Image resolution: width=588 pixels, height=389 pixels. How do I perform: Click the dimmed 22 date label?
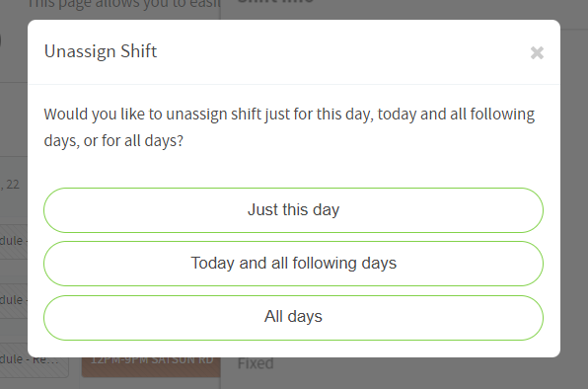(13, 185)
